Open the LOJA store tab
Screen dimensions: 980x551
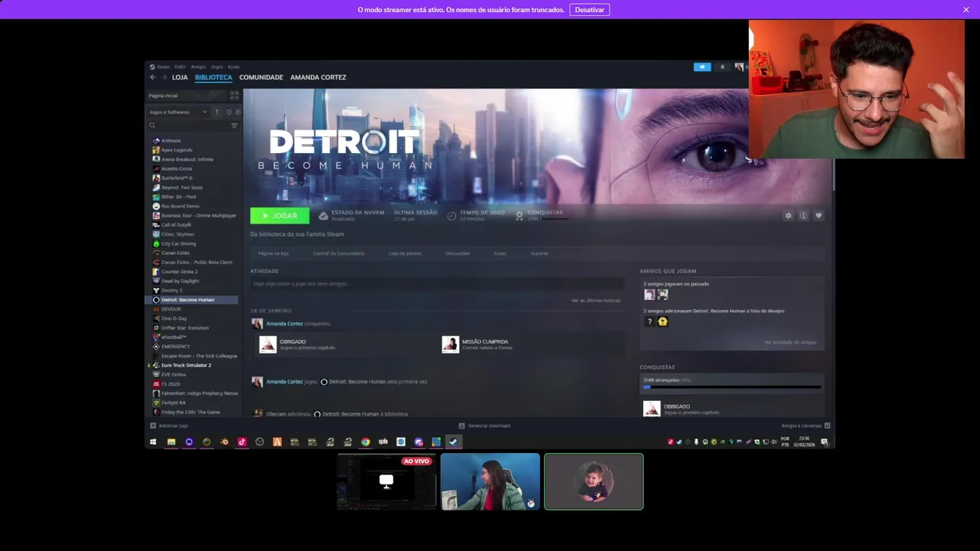pyautogui.click(x=180, y=77)
